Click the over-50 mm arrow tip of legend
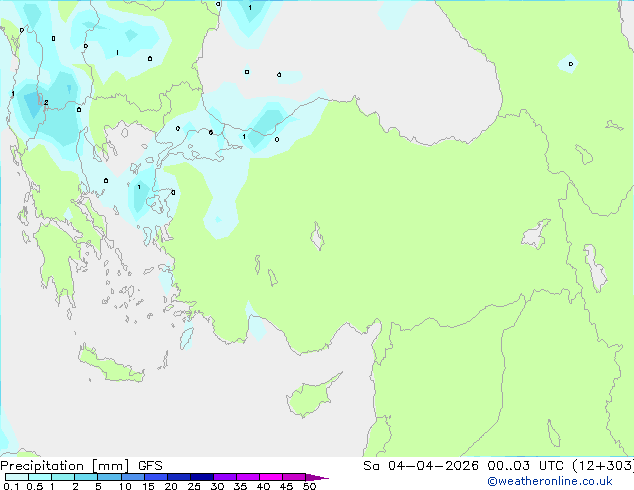 (x=317, y=477)
